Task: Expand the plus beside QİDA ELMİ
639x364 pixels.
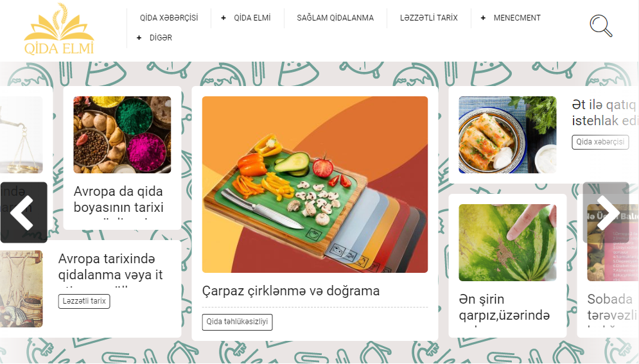Action: coord(223,18)
